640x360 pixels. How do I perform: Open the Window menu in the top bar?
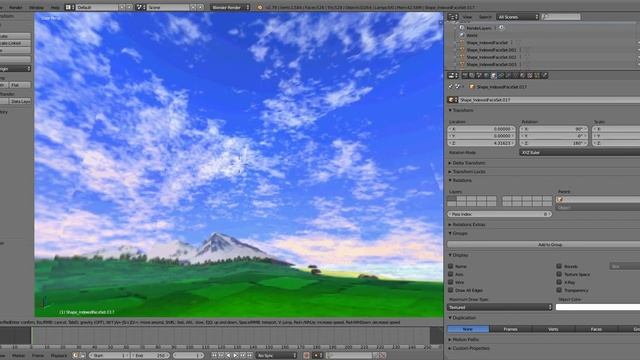click(x=36, y=7)
